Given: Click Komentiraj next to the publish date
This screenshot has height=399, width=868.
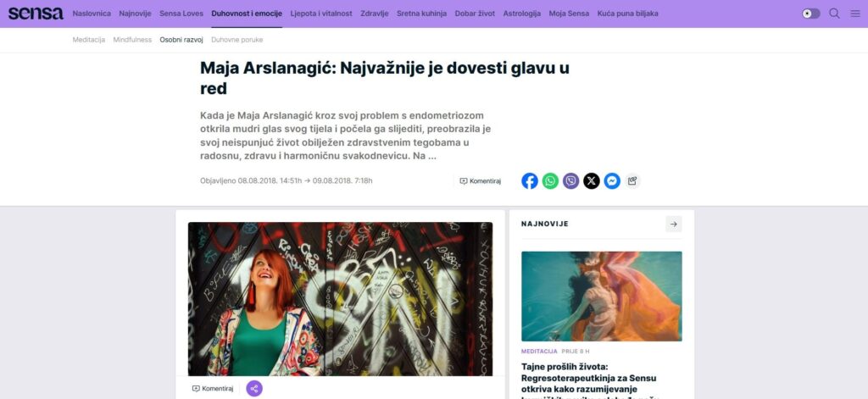Looking at the screenshot, I should coord(481,181).
